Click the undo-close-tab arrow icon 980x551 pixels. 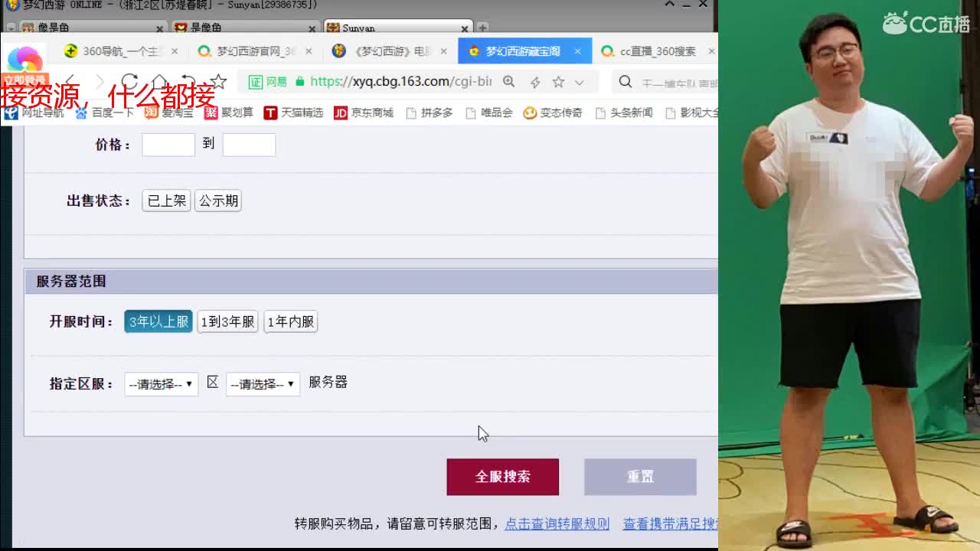188,81
